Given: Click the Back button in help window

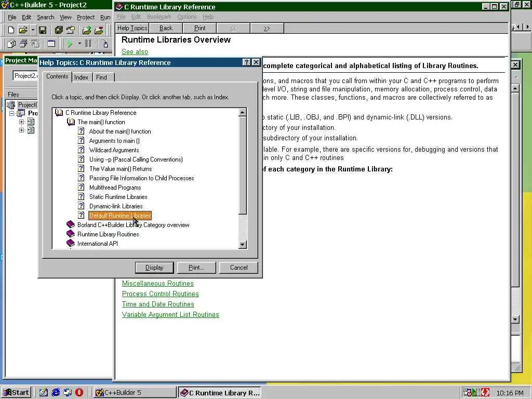Looking at the screenshot, I should 166,28.
